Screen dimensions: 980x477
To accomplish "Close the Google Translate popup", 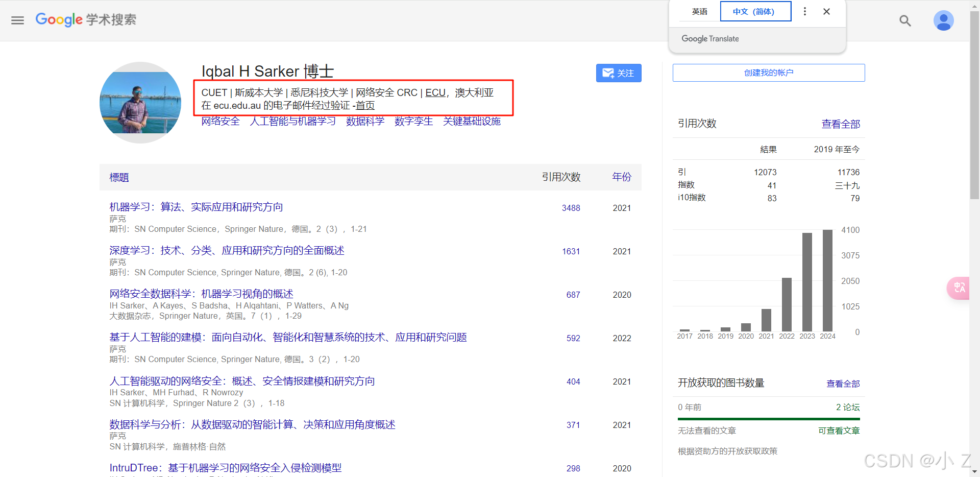I will pos(827,11).
